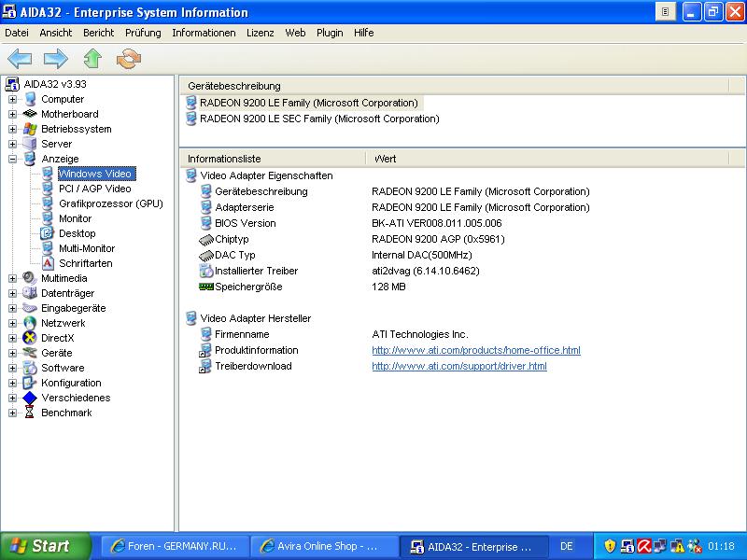Click the AIDA32 v3.93 root tree item
The image size is (747, 560).
tap(55, 84)
